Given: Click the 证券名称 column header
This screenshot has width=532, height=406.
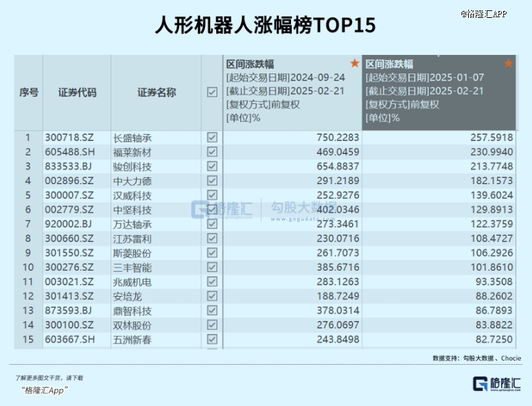Looking at the screenshot, I should coord(156,92).
